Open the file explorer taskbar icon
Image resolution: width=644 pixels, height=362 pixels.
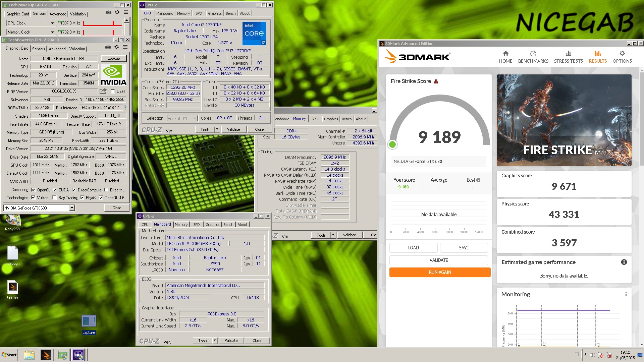29,355
